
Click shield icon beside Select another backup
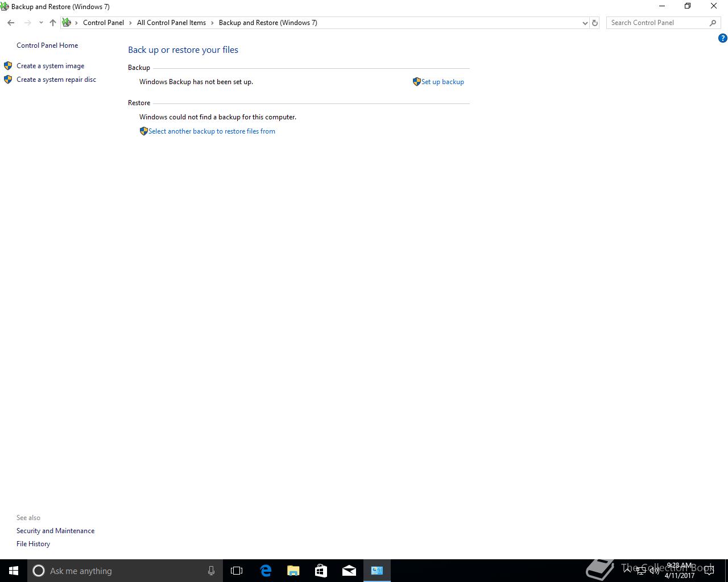[x=144, y=131]
